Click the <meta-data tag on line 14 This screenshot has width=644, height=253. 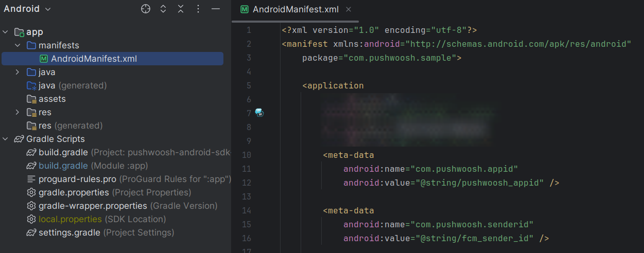tap(349, 210)
